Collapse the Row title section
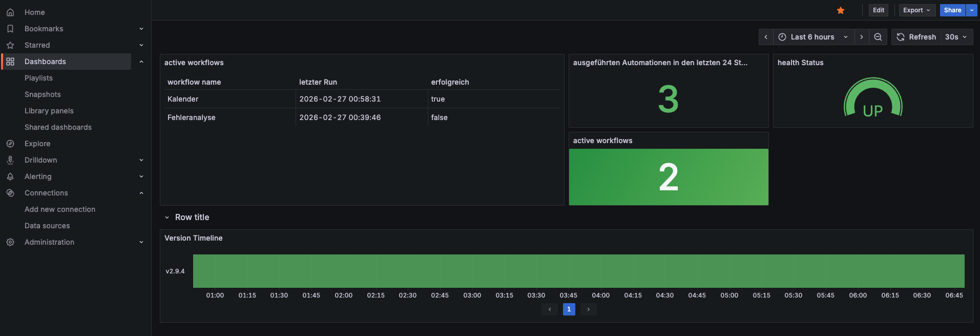Screen dimensions: 980x336 pos(167,218)
